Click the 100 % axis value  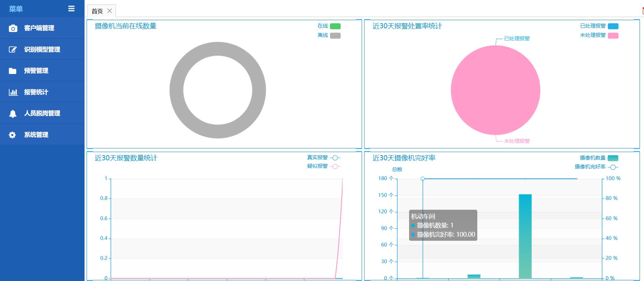pyautogui.click(x=613, y=178)
